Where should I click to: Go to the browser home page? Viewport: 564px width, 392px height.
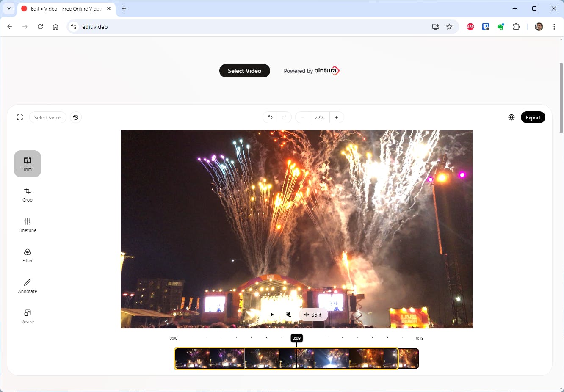point(55,27)
